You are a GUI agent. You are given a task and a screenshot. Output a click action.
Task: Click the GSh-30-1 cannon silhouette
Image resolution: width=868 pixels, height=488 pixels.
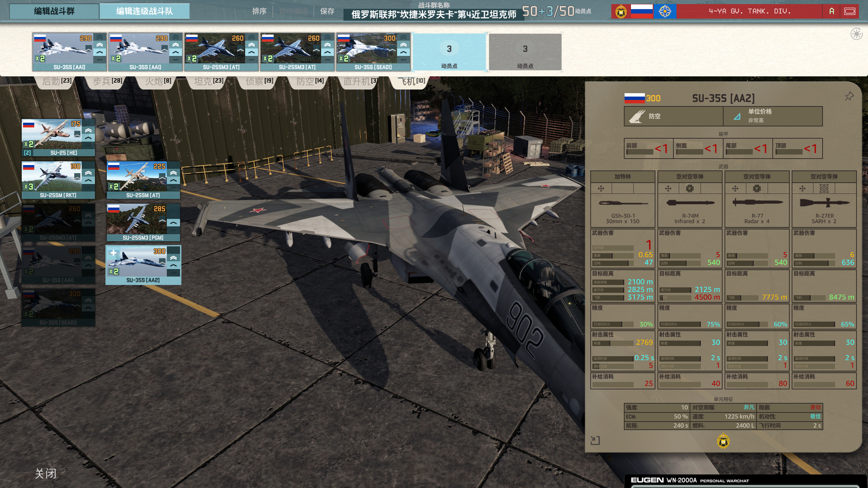623,203
